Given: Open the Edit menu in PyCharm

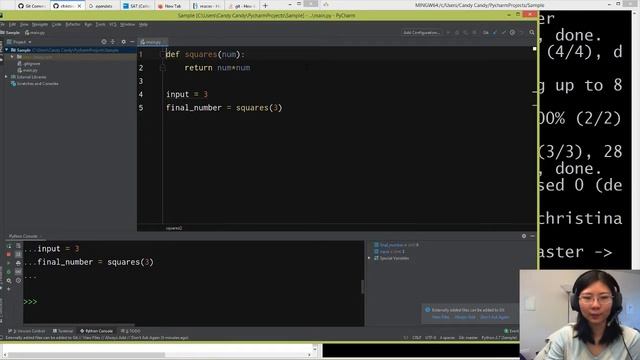Looking at the screenshot, I should coord(13,24).
